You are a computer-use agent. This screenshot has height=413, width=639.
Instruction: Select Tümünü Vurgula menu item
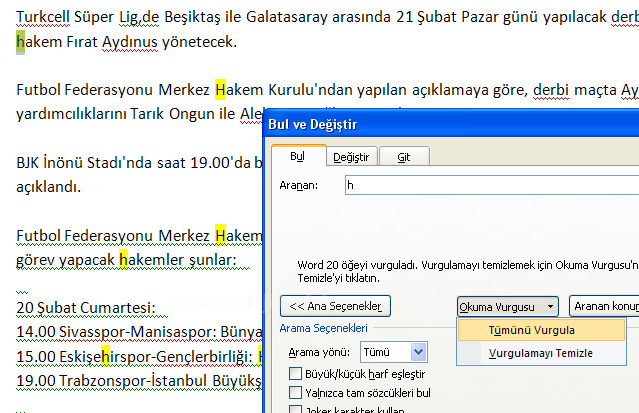point(541,330)
